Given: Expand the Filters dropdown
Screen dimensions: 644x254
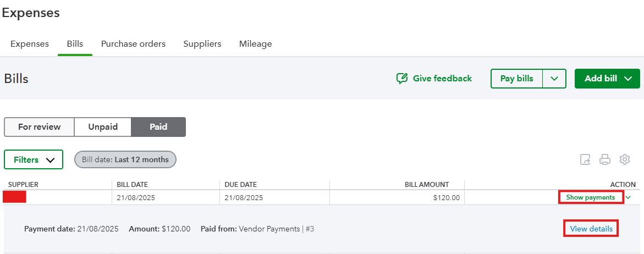Looking at the screenshot, I should [34, 160].
